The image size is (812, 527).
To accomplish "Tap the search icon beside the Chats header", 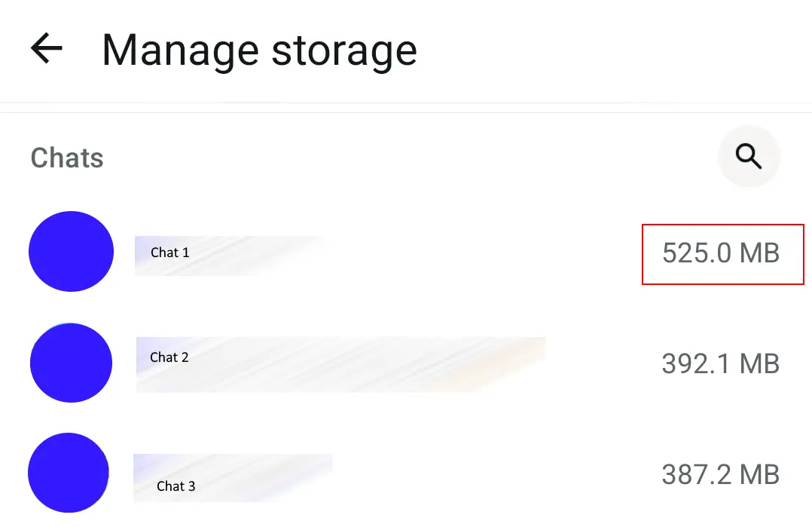I will (749, 156).
